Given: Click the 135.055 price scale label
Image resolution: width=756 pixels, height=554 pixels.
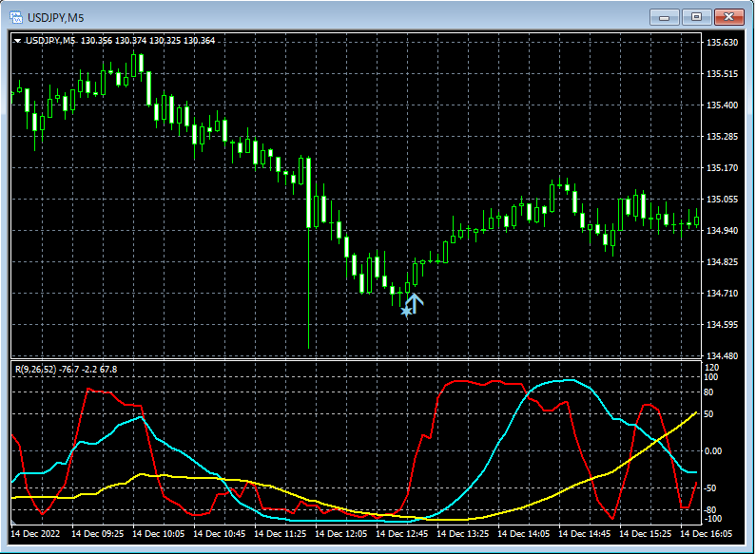Looking at the screenshot, I should [722, 200].
